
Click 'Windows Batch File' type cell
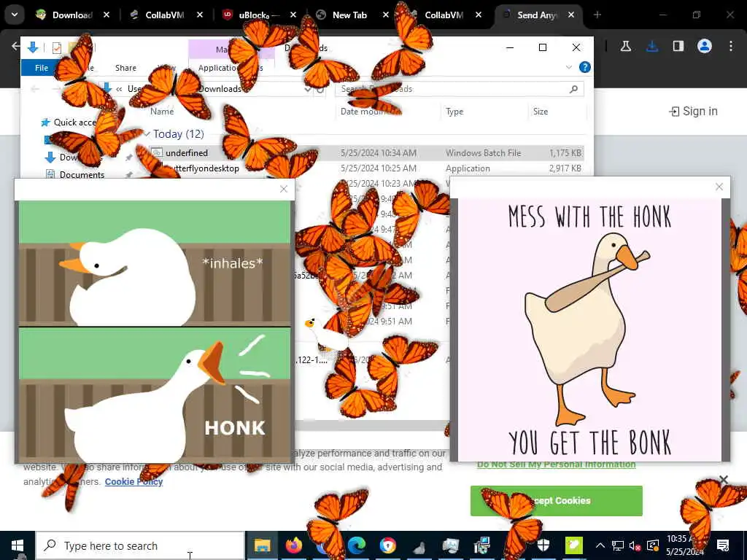click(x=483, y=153)
